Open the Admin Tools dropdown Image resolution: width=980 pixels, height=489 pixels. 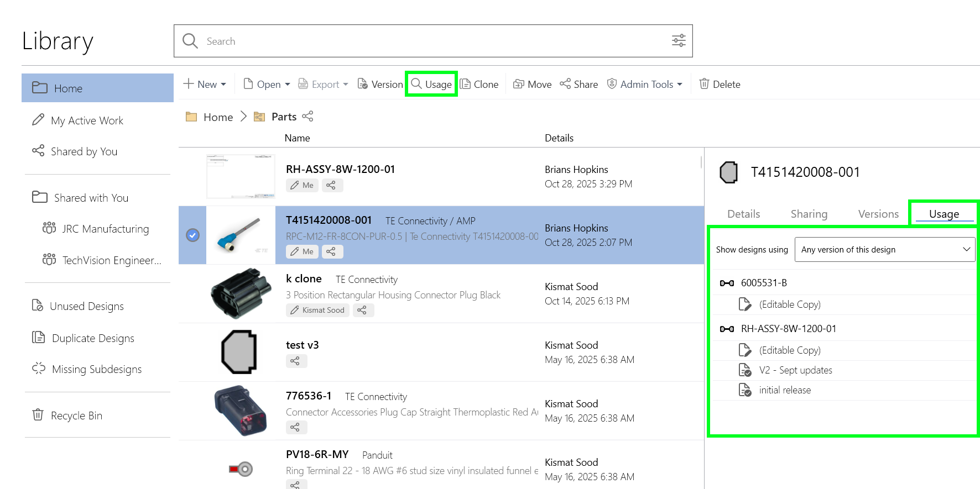coord(645,84)
